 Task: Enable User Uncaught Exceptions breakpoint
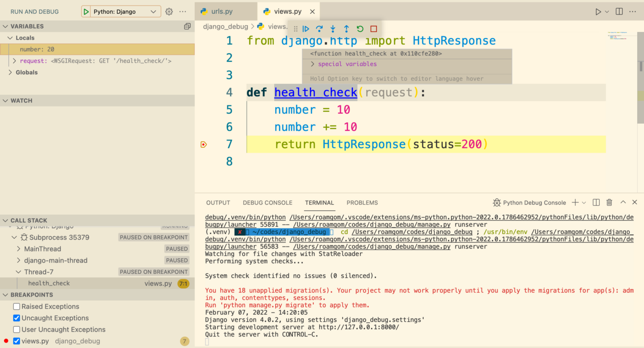(17, 330)
